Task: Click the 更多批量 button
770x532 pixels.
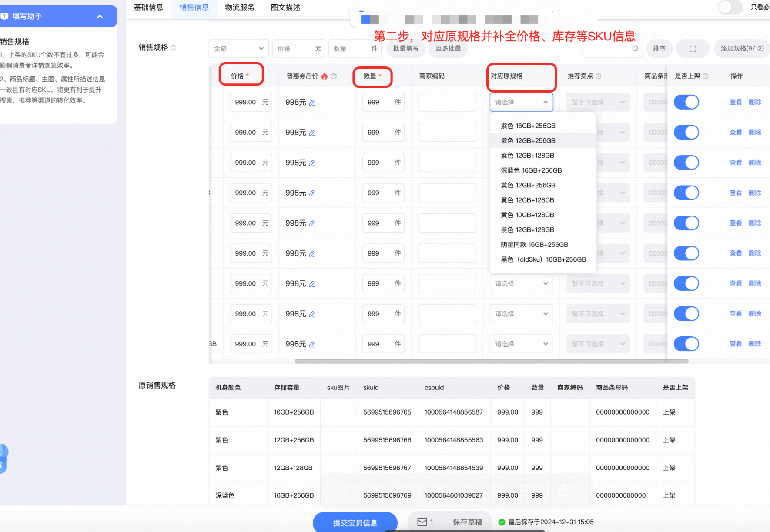Action: point(448,49)
